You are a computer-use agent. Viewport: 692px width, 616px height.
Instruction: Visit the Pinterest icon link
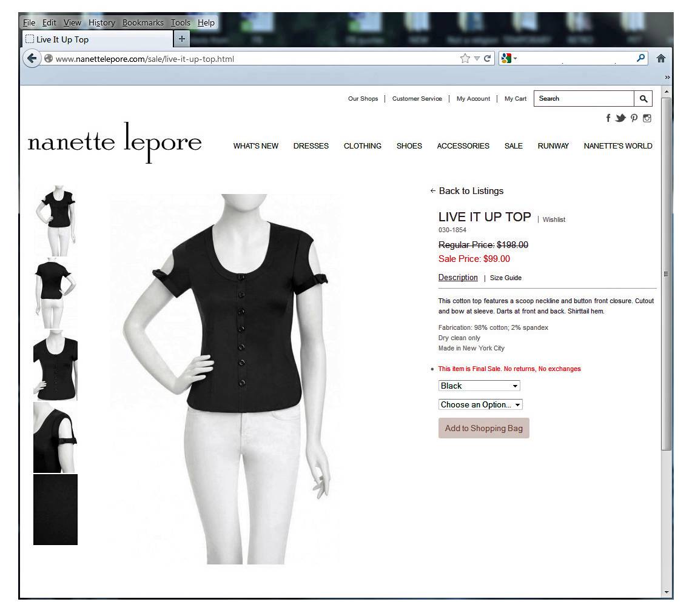point(634,118)
